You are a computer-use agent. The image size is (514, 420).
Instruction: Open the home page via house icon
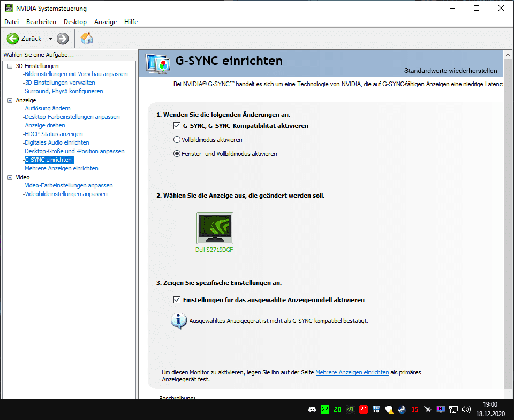87,39
